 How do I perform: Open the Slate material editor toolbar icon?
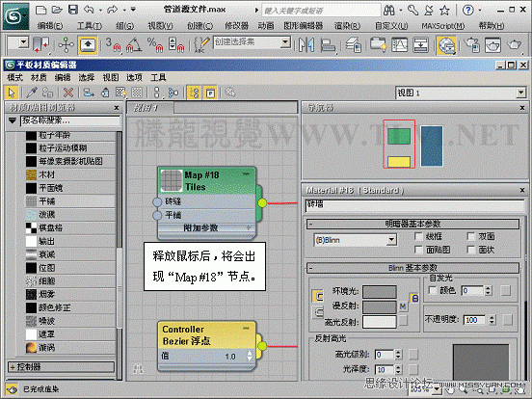(x=446, y=45)
